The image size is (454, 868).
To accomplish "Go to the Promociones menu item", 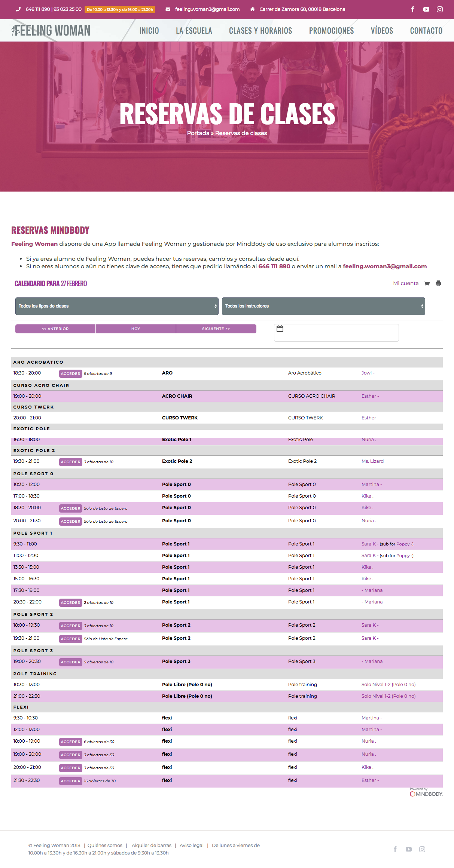I will click(x=331, y=31).
